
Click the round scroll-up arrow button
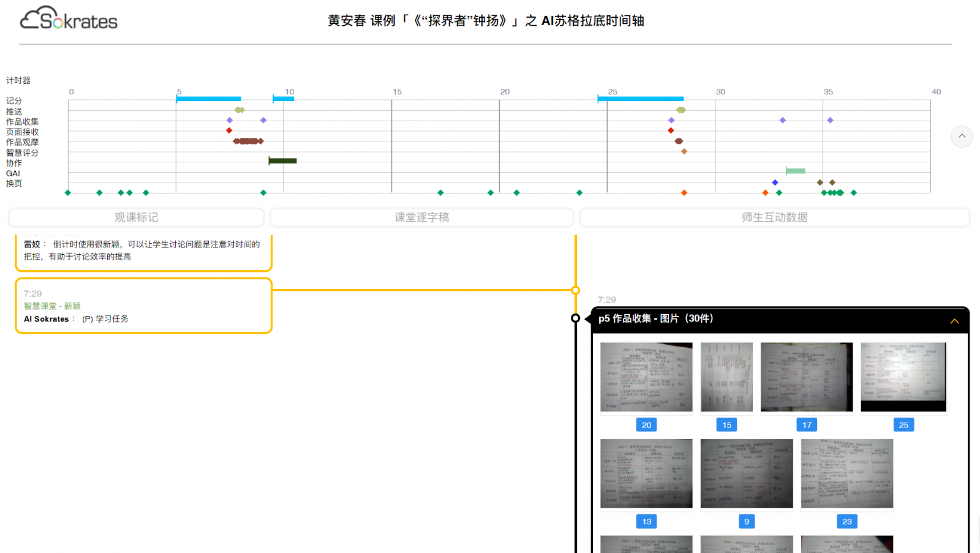click(x=962, y=136)
